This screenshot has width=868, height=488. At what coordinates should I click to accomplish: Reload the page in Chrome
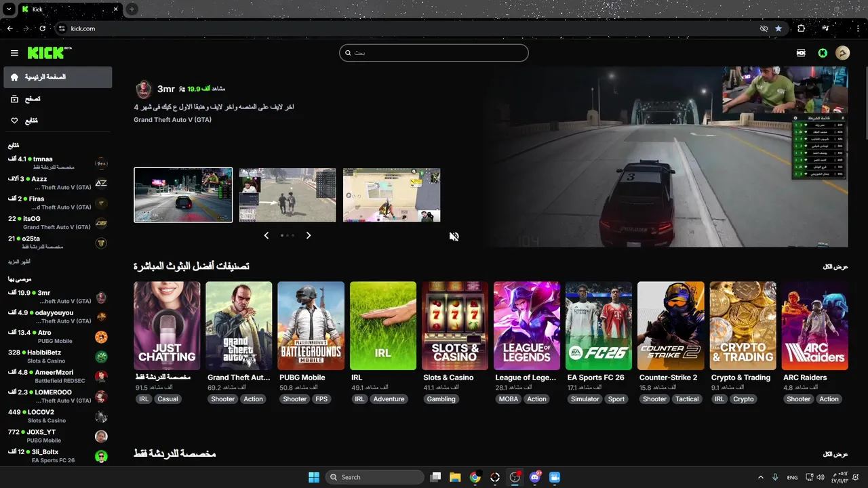pyautogui.click(x=42, y=28)
